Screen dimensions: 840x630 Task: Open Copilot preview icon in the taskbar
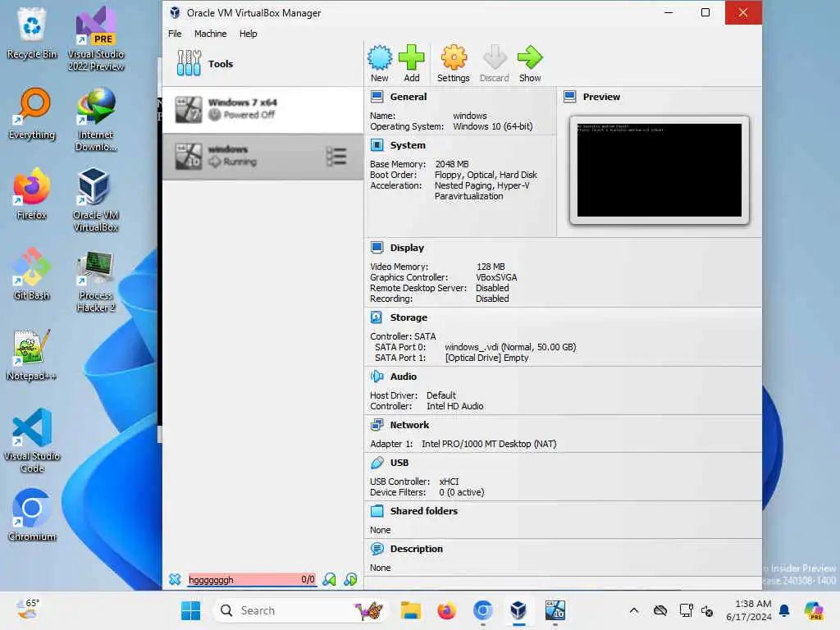point(813,610)
